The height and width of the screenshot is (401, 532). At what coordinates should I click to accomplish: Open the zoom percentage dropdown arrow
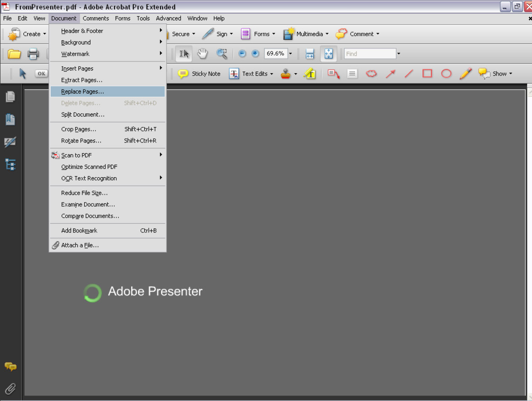290,54
